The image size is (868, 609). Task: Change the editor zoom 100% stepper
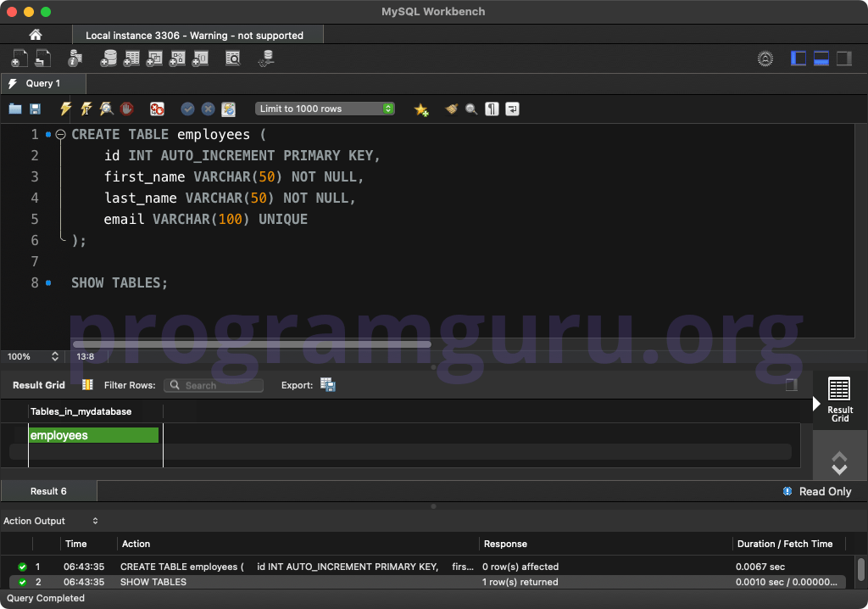55,356
